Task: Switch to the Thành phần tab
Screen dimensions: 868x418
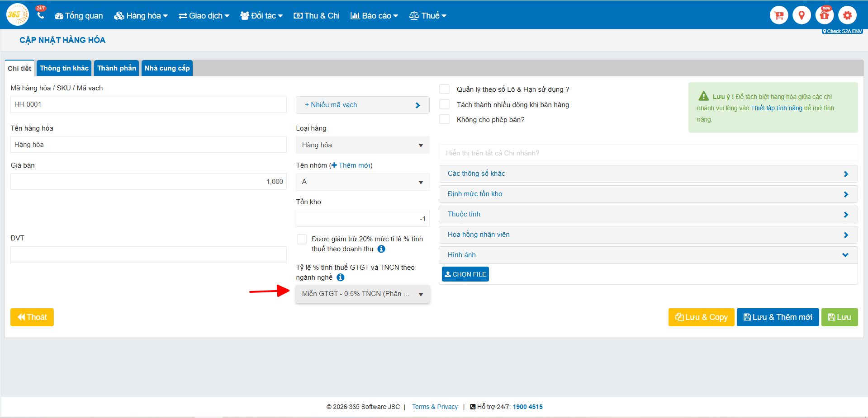Action: pos(117,68)
